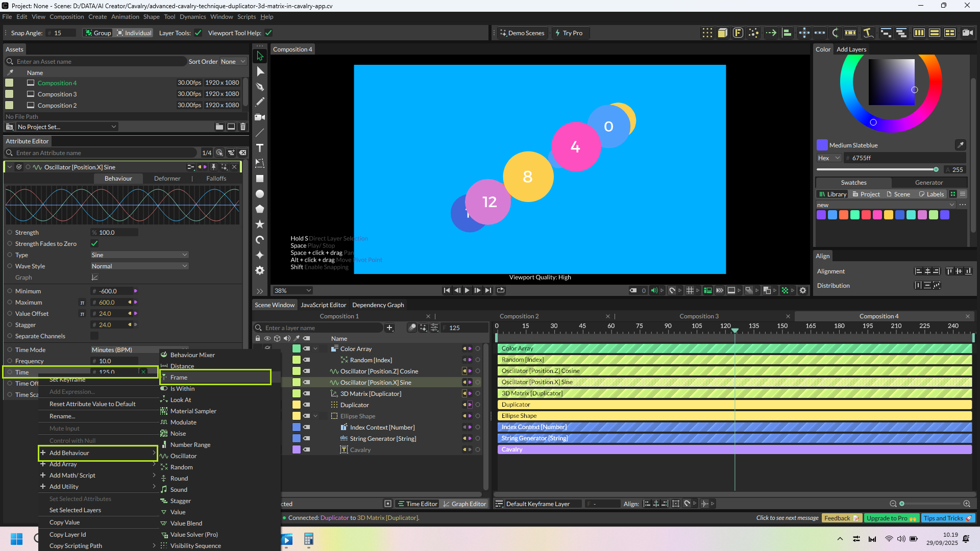
Task: Switch to the JavaScript Editor tab
Action: click(x=323, y=305)
